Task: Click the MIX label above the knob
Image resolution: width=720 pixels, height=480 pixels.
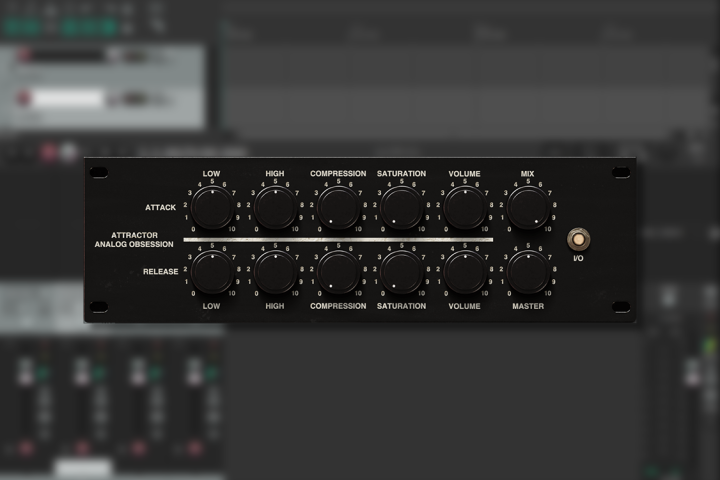Action: coord(528,174)
